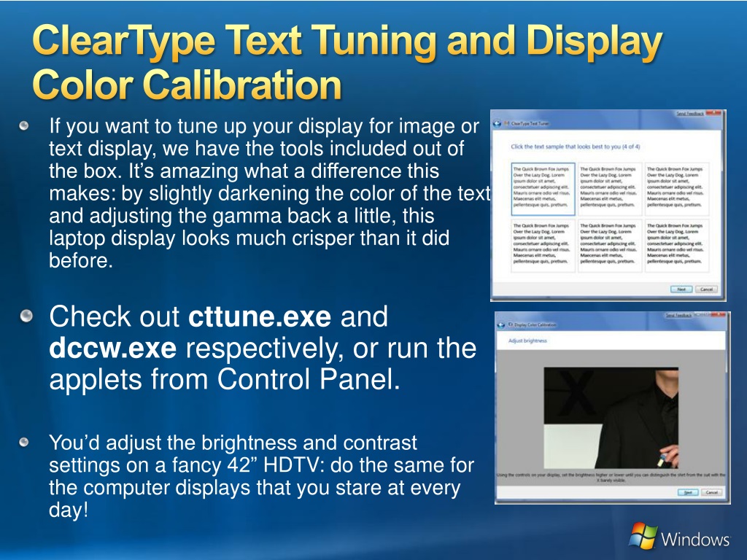This screenshot has height=560, width=747.
Task: Click the bullet beside 'You'd adjust the brightness'
Action: [24, 443]
